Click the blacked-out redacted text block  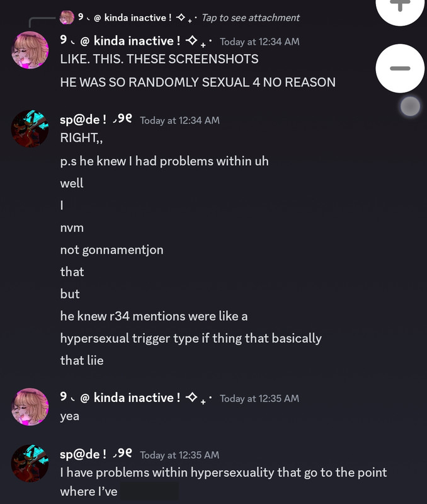[x=149, y=491]
